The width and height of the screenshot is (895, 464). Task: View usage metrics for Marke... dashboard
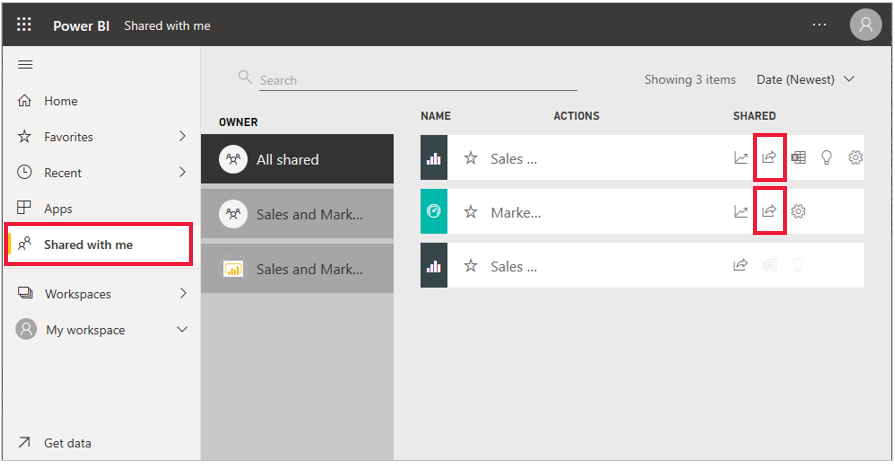click(x=740, y=212)
